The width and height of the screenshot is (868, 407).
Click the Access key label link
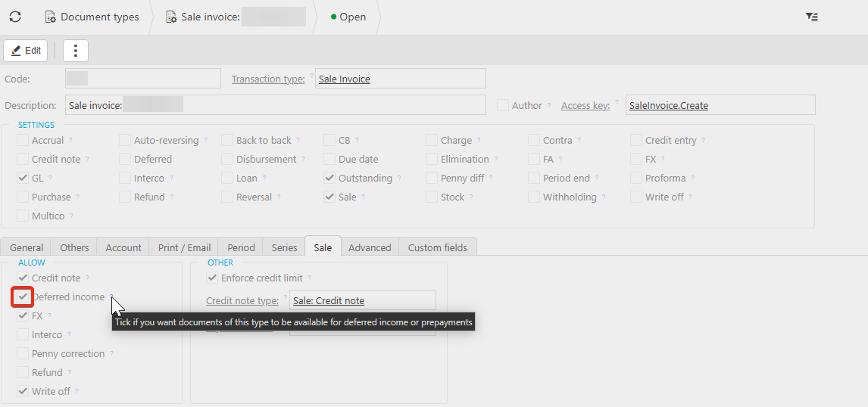pyautogui.click(x=585, y=105)
